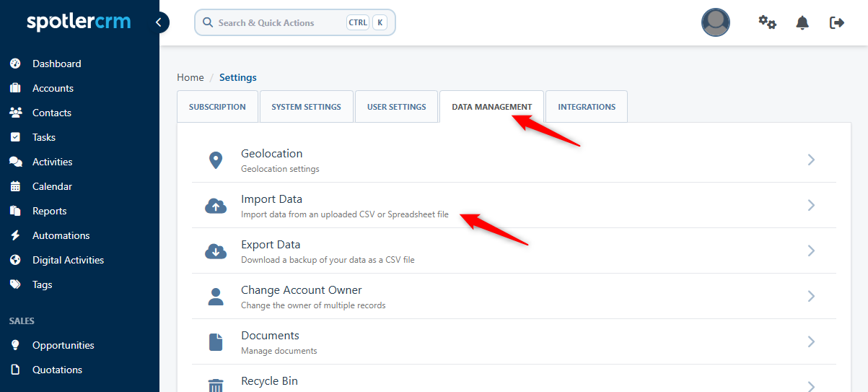Switch to the User Settings tab

pos(396,107)
